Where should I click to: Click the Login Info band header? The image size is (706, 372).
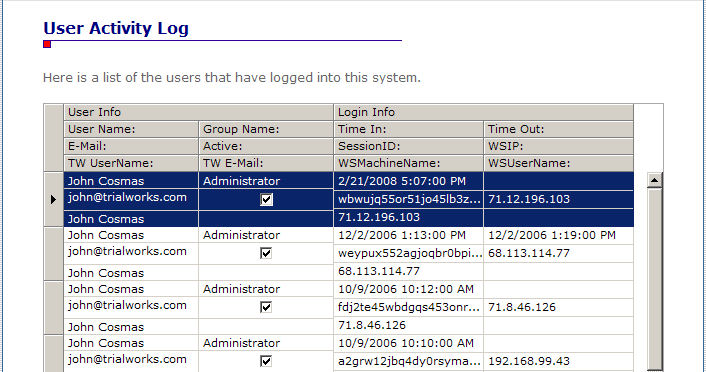(484, 112)
